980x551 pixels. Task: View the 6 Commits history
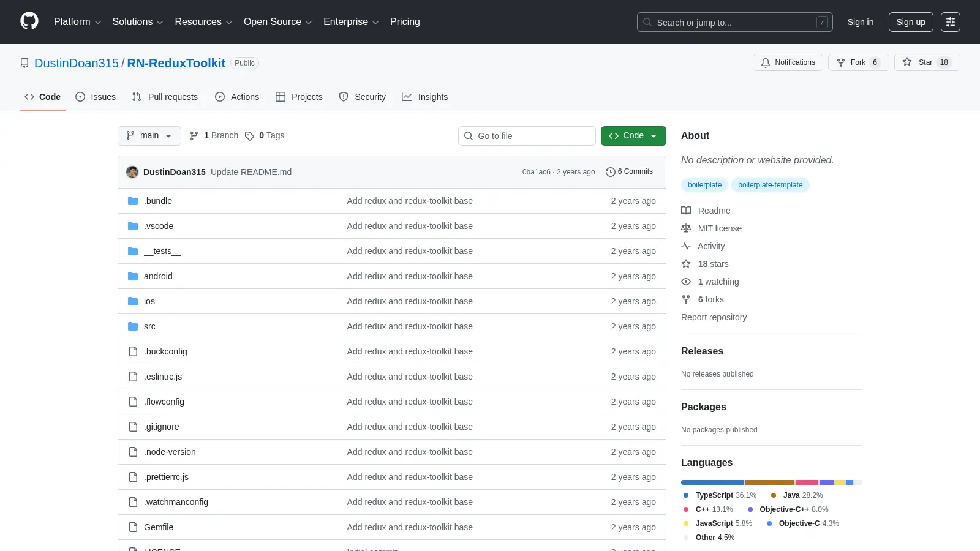[629, 172]
